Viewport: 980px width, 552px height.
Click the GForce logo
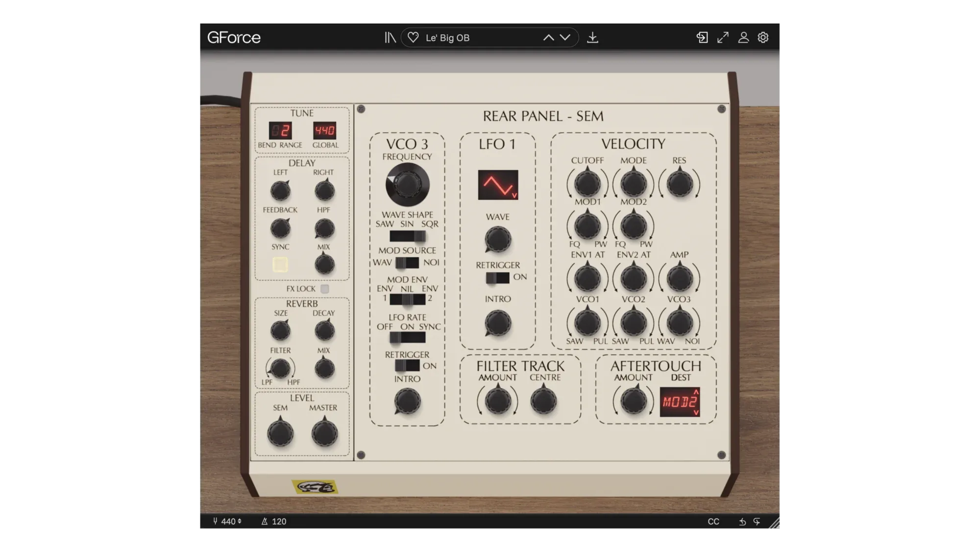(234, 38)
